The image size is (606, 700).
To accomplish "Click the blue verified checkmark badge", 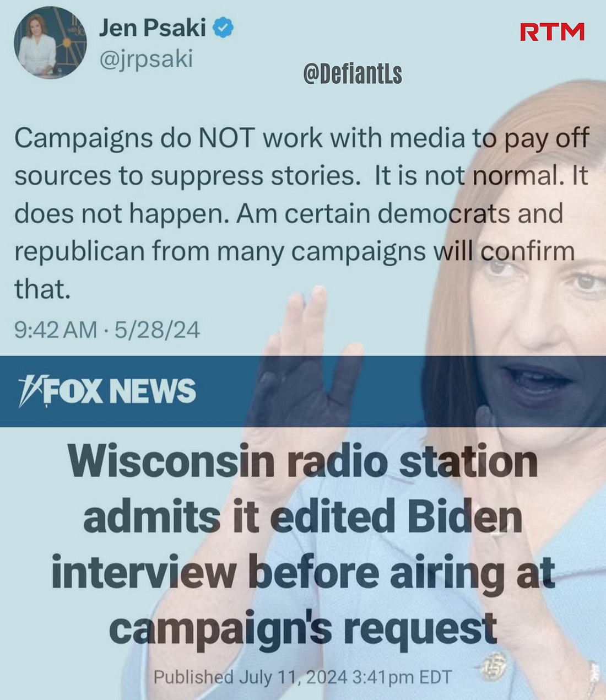I will pyautogui.click(x=223, y=28).
